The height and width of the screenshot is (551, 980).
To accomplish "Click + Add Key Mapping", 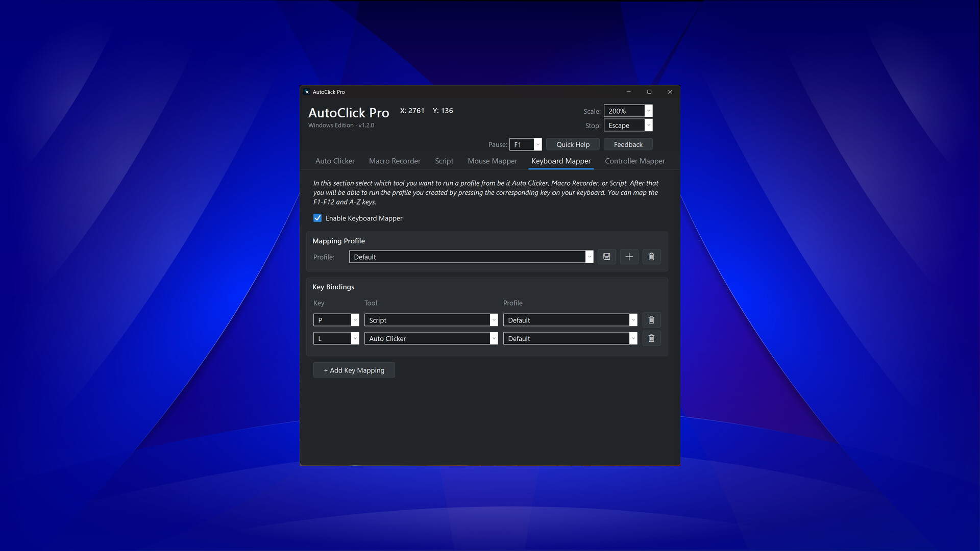I will click(354, 370).
